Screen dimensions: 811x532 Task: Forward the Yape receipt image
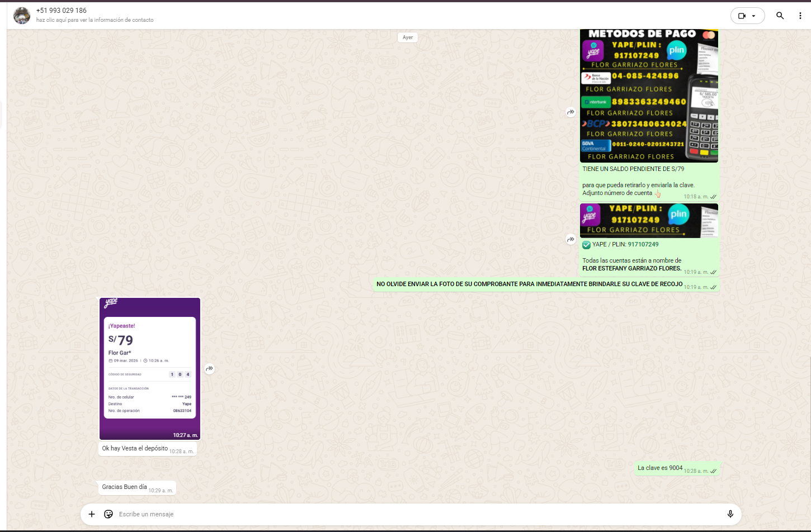pos(209,369)
